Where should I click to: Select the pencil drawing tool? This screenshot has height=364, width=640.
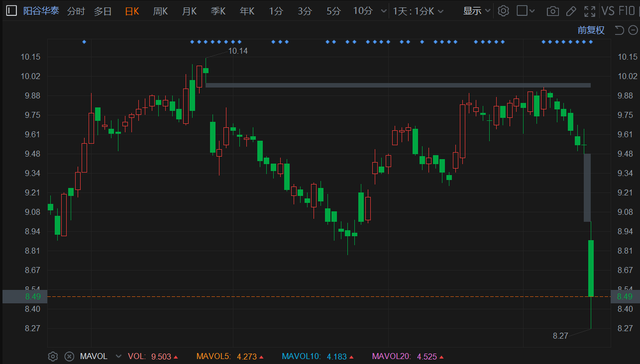[x=571, y=11]
